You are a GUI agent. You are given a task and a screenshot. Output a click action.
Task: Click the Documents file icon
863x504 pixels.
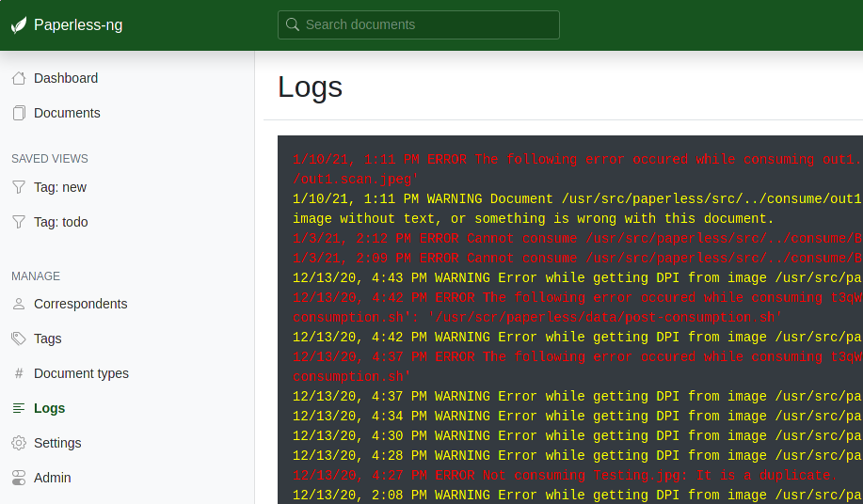(x=19, y=113)
